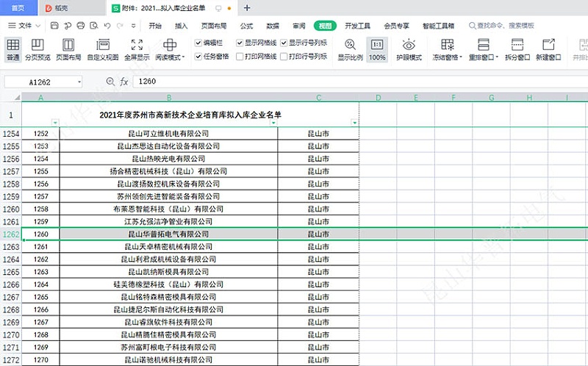This screenshot has width=588, height=366.
Task: Open the Name Box dropdown arrow
Action: click(x=79, y=82)
